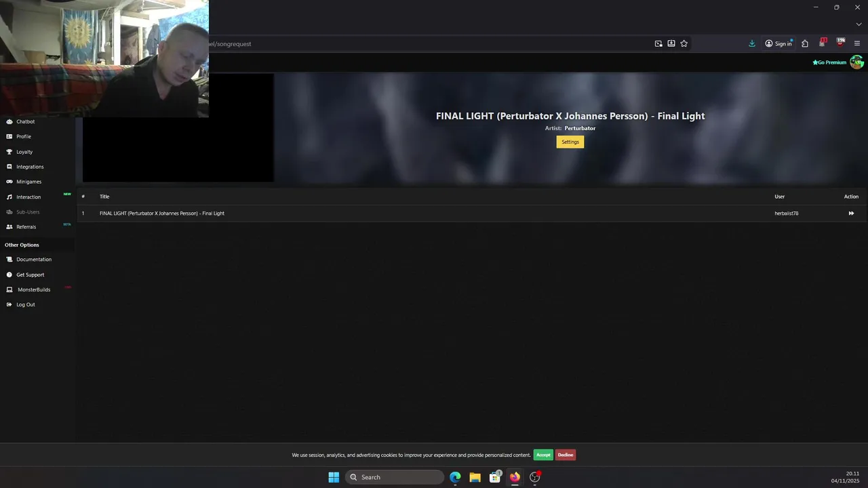This screenshot has height=488, width=868.
Task: Click the artist name Perturbator
Action: (580, 128)
